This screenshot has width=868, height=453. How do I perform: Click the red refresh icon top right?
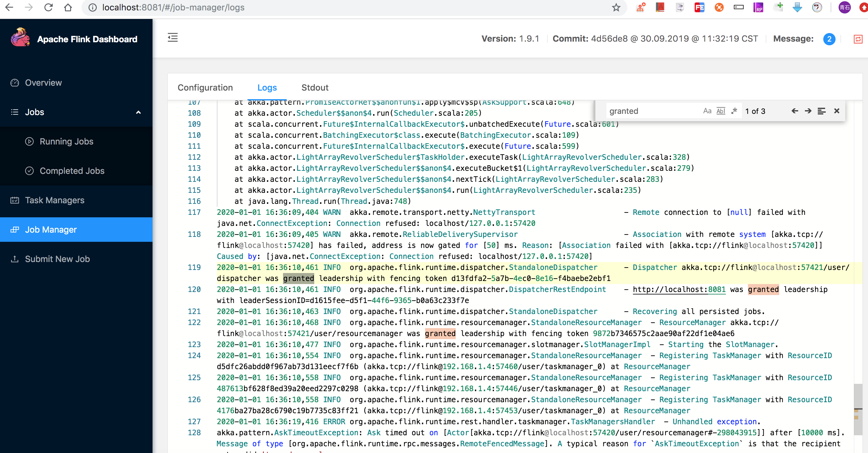click(x=858, y=39)
